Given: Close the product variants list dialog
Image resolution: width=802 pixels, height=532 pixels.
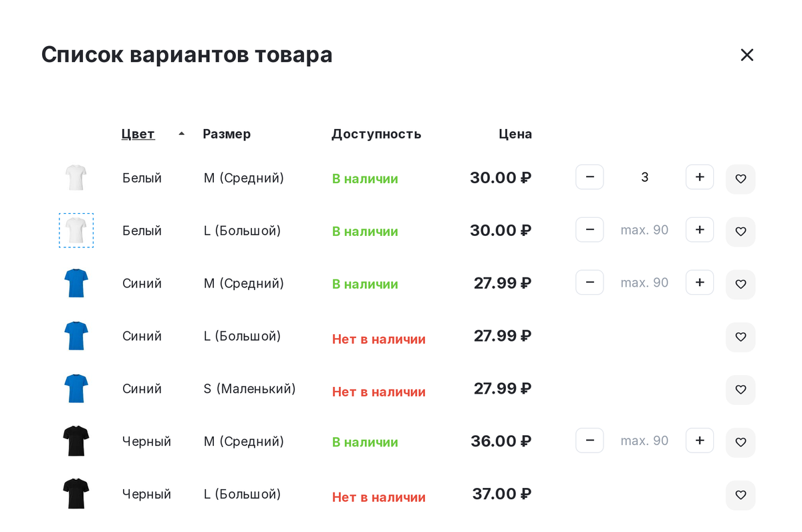Looking at the screenshot, I should pyautogui.click(x=747, y=55).
